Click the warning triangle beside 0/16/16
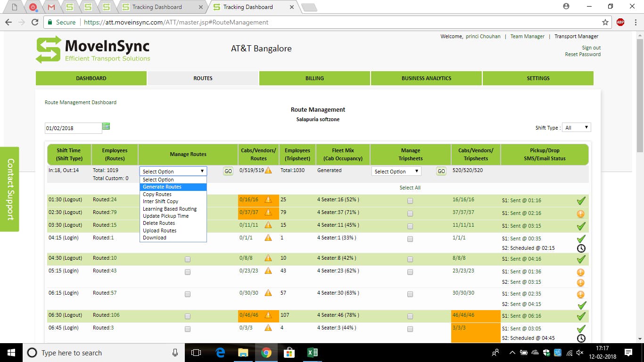644x362 pixels. coord(267,200)
